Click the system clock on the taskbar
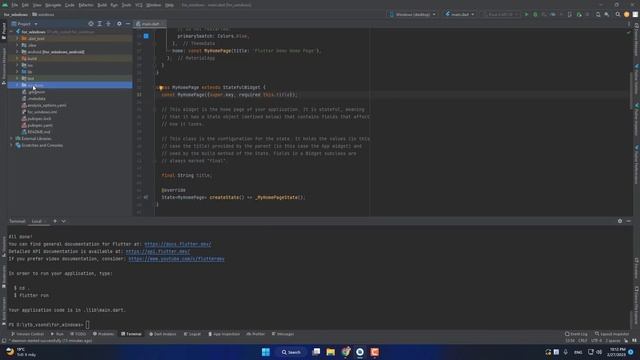Screen dimensions: 640x360 click(616, 352)
